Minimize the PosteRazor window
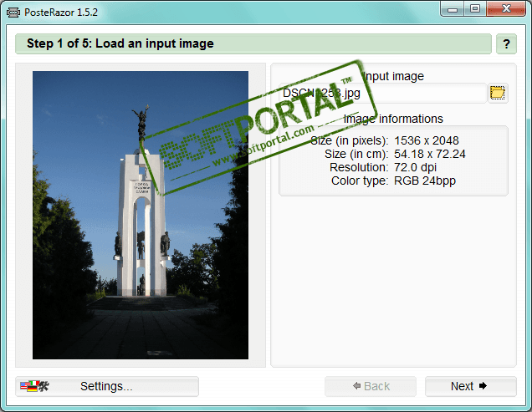This screenshot has height=412, width=532. (452, 9)
